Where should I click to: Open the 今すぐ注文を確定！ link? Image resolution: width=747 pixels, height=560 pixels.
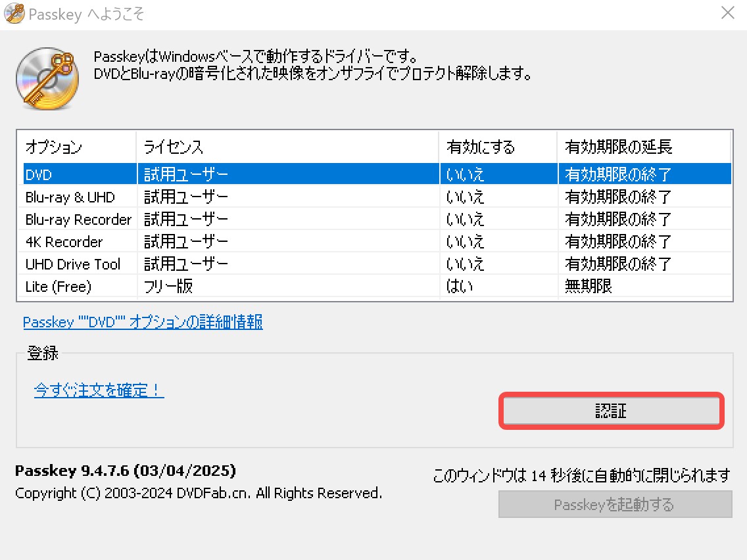point(99,390)
